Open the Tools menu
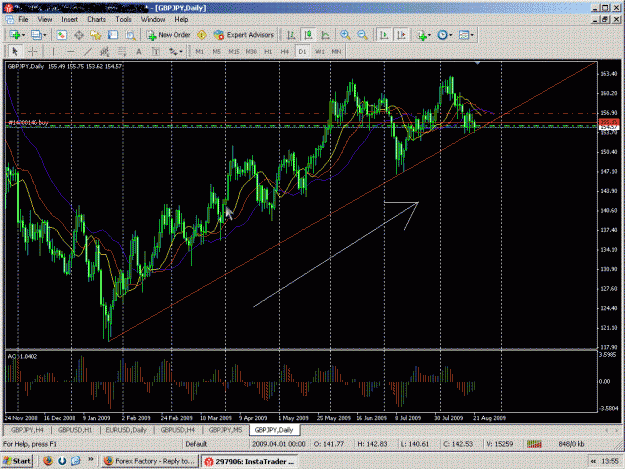625x469 pixels. (x=124, y=19)
